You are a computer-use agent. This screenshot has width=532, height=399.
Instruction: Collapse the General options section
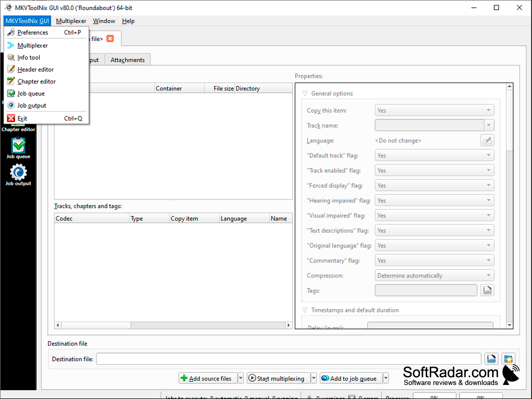point(305,93)
